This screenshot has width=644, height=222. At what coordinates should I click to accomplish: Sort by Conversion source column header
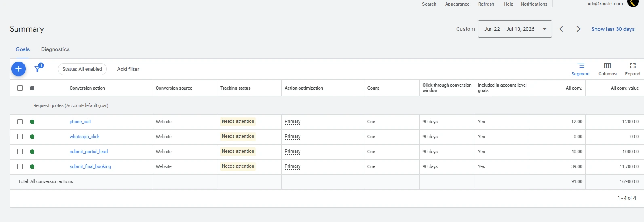coord(174,88)
